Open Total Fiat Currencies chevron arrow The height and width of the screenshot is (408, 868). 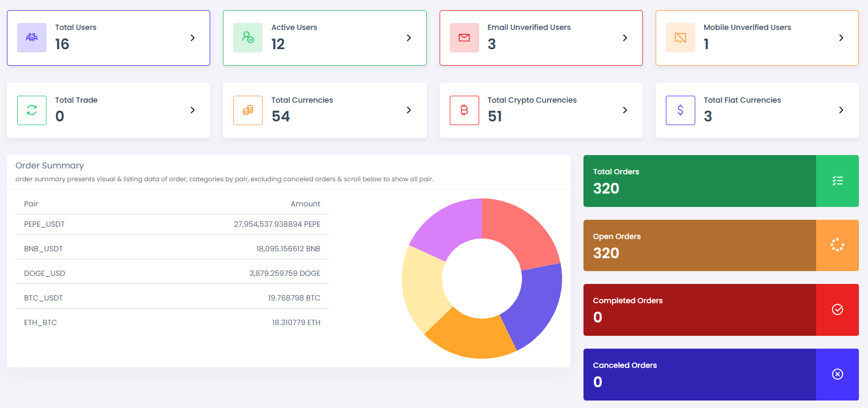pos(841,110)
